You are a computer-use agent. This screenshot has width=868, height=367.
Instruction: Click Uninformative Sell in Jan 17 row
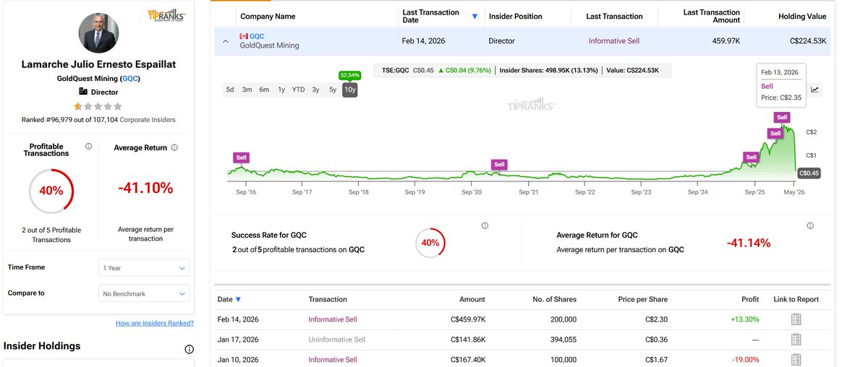(x=337, y=340)
